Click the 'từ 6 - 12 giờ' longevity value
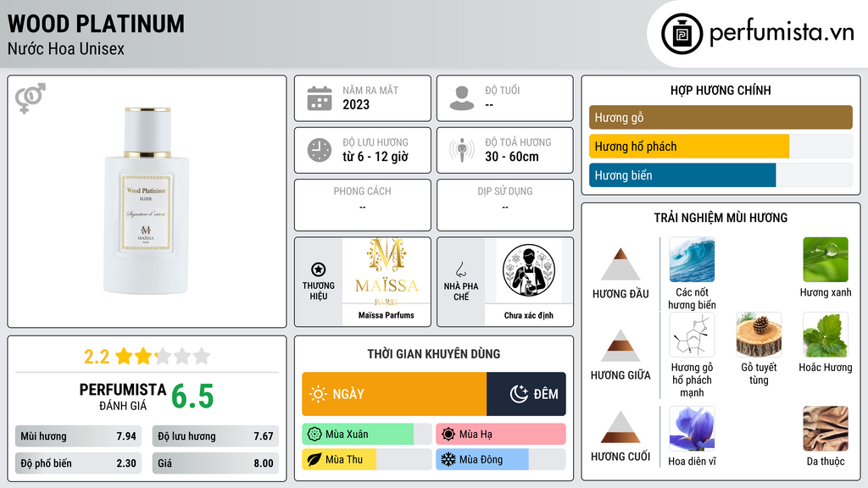The width and height of the screenshot is (868, 488). point(376,157)
